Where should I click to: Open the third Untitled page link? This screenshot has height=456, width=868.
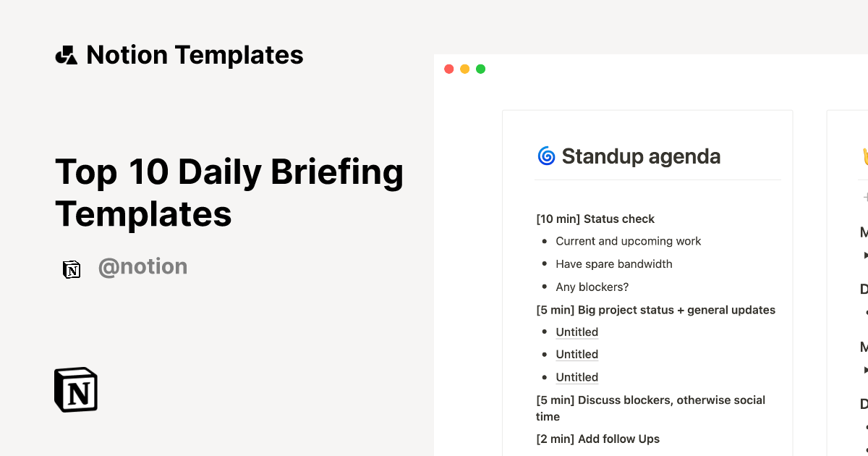(576, 377)
